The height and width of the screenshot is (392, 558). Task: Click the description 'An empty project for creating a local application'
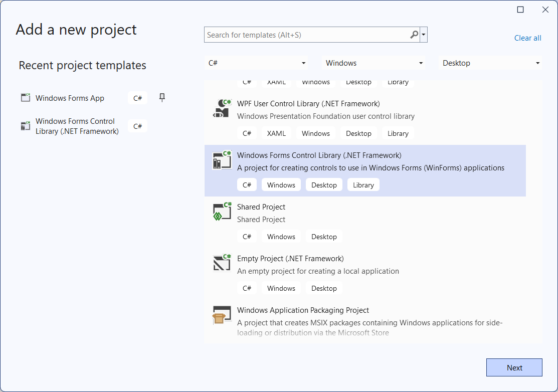tap(318, 271)
